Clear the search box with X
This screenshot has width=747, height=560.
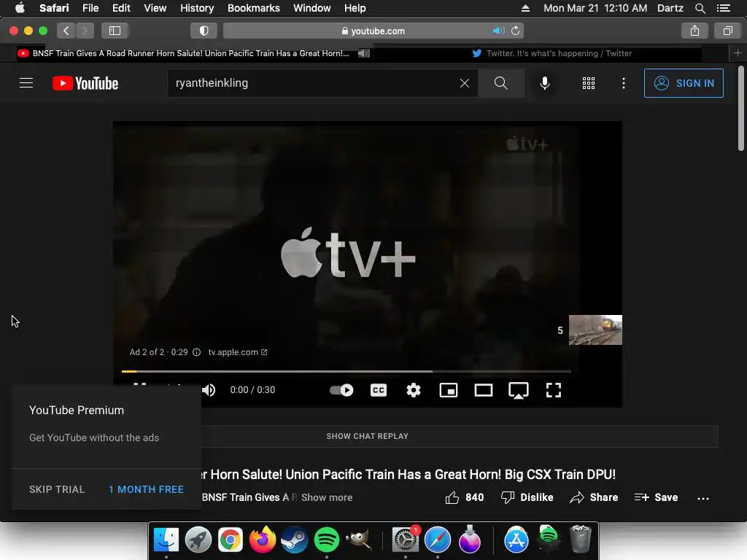point(465,83)
